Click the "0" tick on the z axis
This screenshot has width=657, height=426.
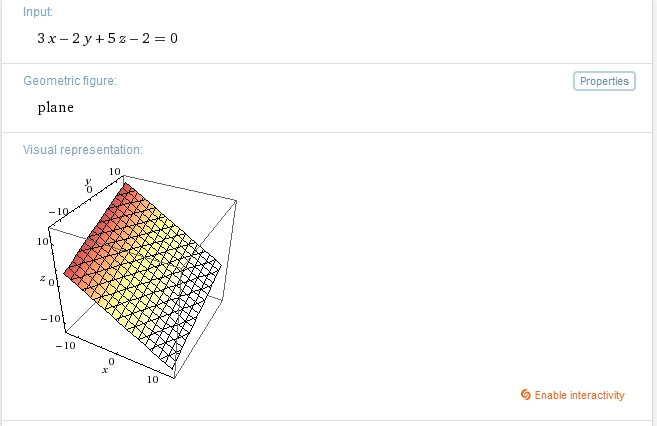pos(54,284)
